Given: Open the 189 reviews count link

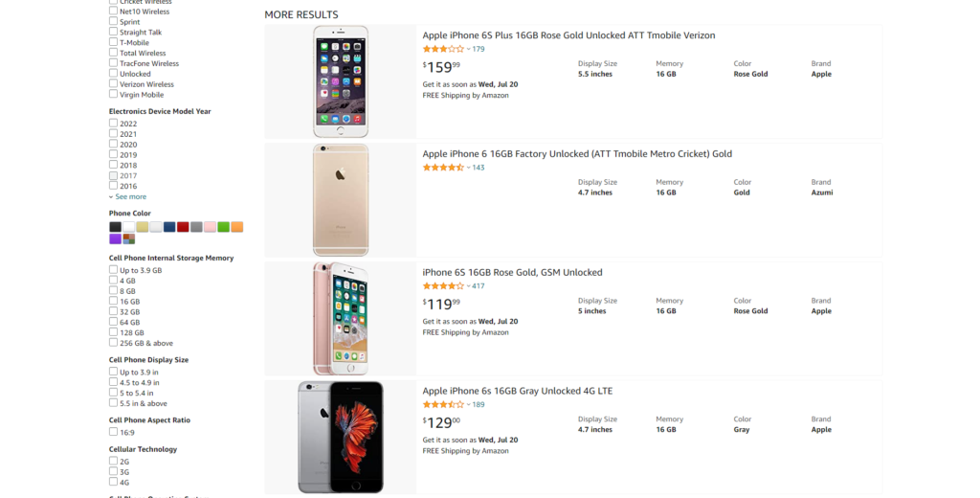Looking at the screenshot, I should tap(479, 404).
